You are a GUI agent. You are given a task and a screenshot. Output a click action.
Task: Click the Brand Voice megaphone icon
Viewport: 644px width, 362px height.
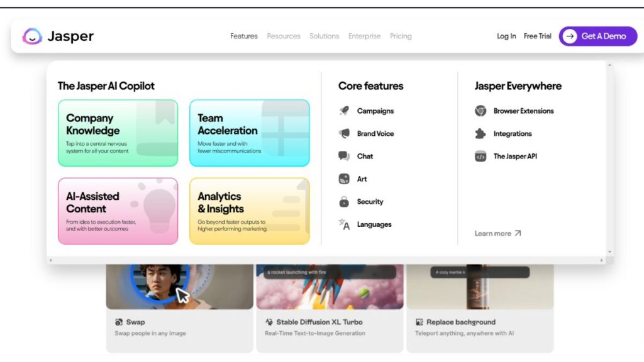pyautogui.click(x=344, y=134)
